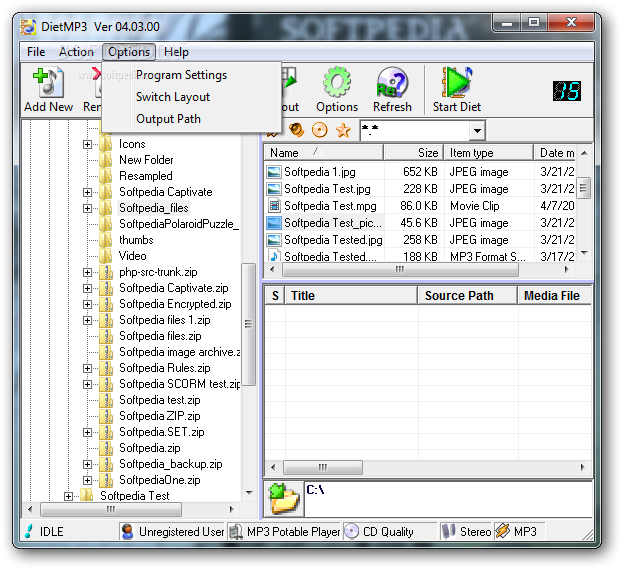Sort file list by Name column

click(x=324, y=153)
